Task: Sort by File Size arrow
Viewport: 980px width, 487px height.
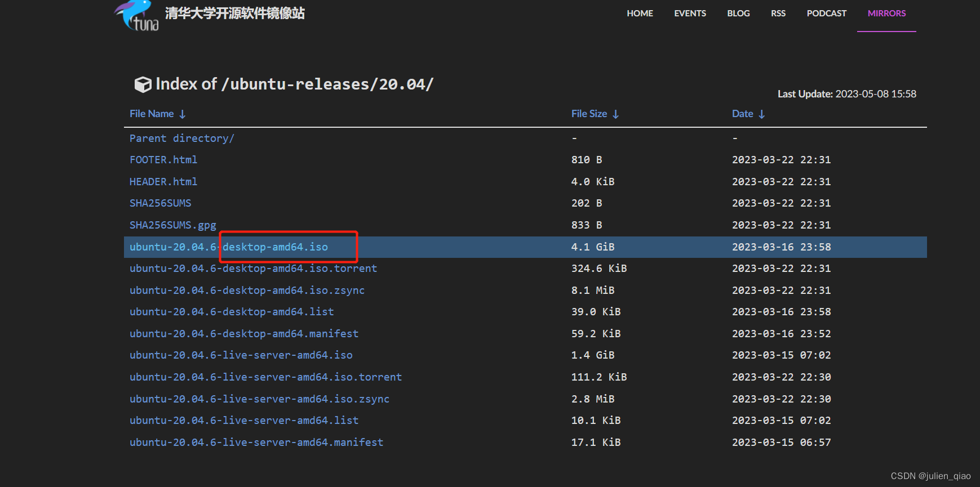Action: point(616,114)
